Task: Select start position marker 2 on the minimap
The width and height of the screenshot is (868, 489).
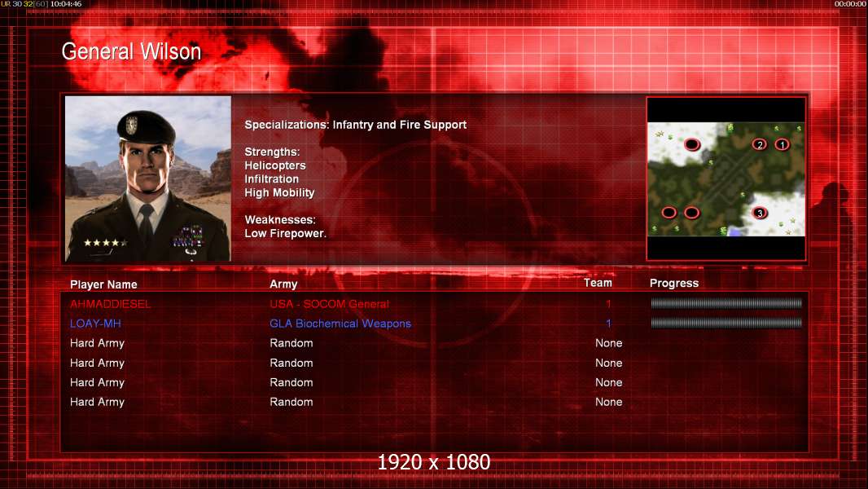Action: tap(760, 144)
